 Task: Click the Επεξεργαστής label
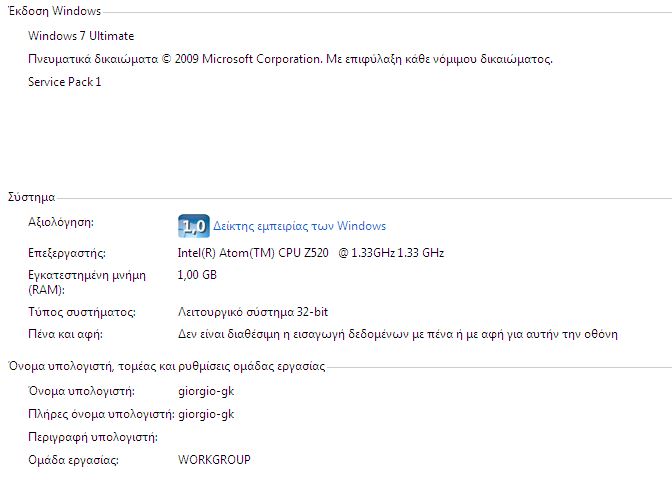pos(67,253)
